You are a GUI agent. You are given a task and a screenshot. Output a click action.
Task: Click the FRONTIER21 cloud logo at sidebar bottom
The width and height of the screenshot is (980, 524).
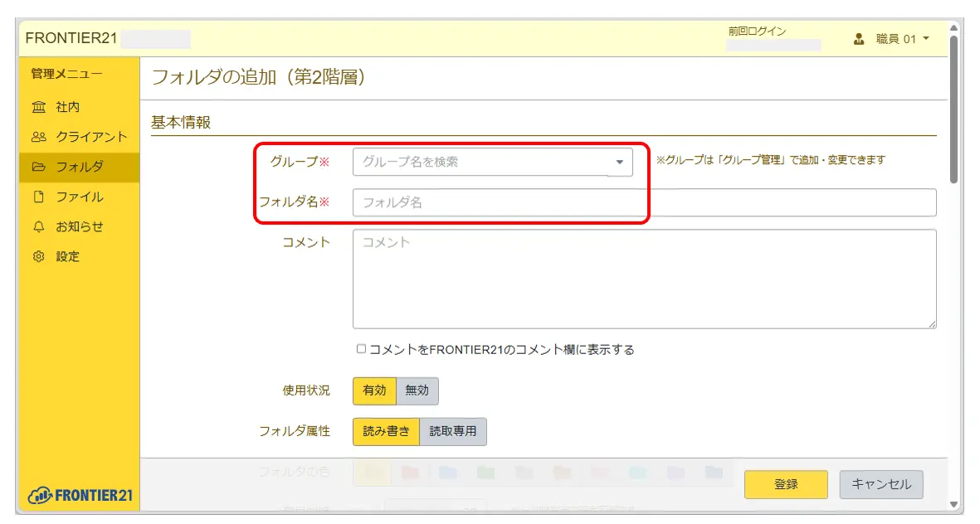(80, 495)
